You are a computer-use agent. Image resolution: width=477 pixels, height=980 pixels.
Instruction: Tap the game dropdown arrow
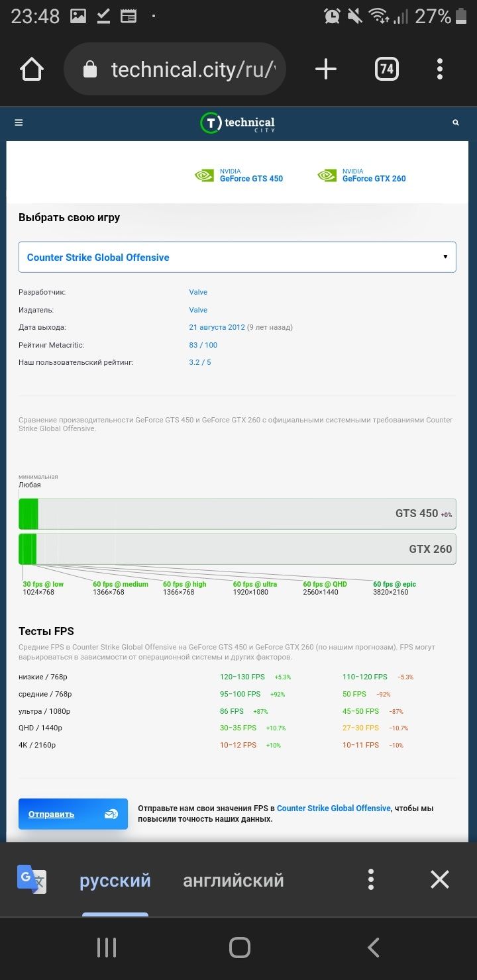pos(445,257)
